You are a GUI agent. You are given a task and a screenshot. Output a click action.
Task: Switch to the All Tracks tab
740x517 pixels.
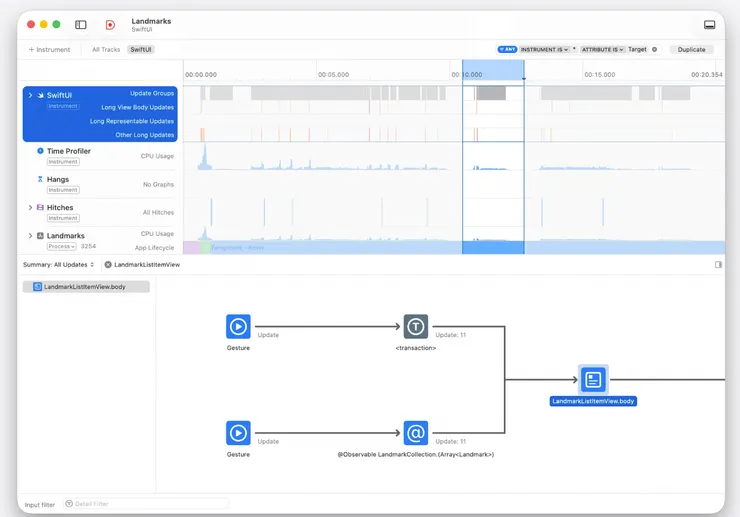pos(106,50)
